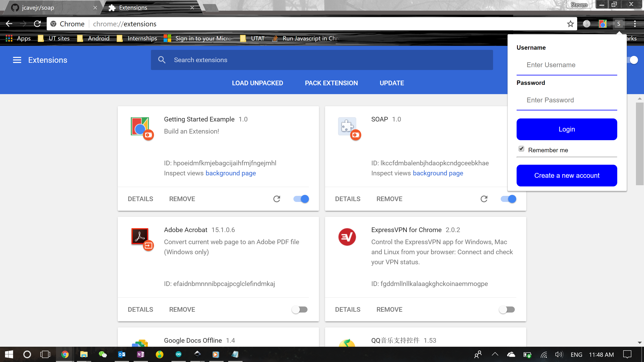Reload the Getting Started Example extension
644x362 pixels.
(x=277, y=199)
